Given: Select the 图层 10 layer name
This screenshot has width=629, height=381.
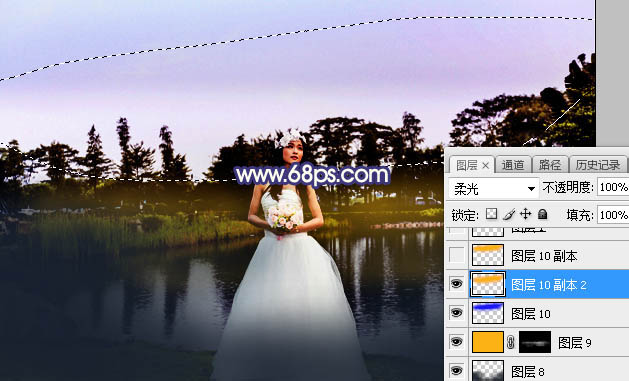Looking at the screenshot, I should 531,314.
